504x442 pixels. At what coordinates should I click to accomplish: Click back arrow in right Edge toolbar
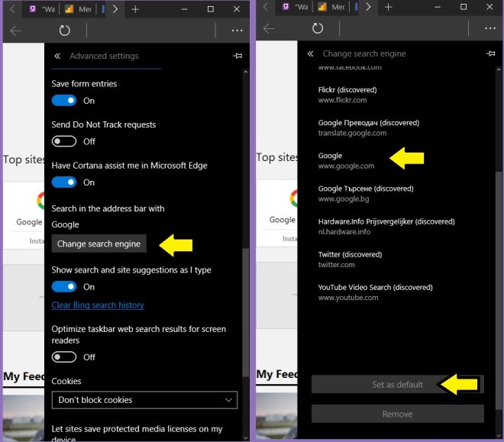[268, 28]
